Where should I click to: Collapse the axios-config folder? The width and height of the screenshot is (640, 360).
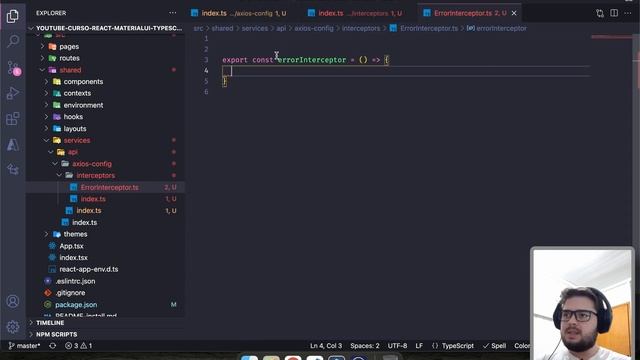click(106, 164)
